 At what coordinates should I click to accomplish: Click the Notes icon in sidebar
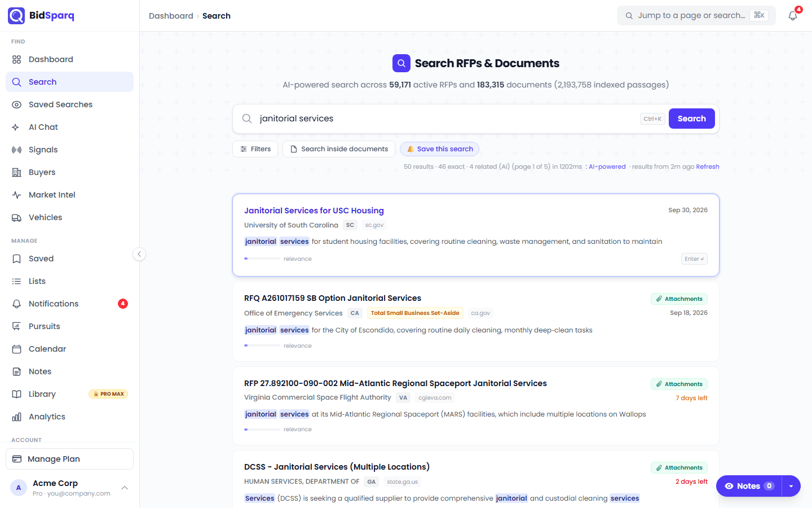pos(16,371)
